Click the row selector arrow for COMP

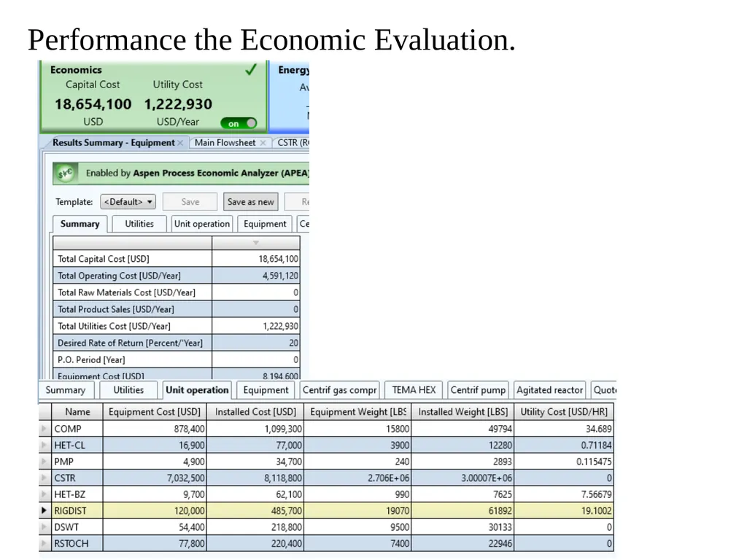tap(44, 429)
